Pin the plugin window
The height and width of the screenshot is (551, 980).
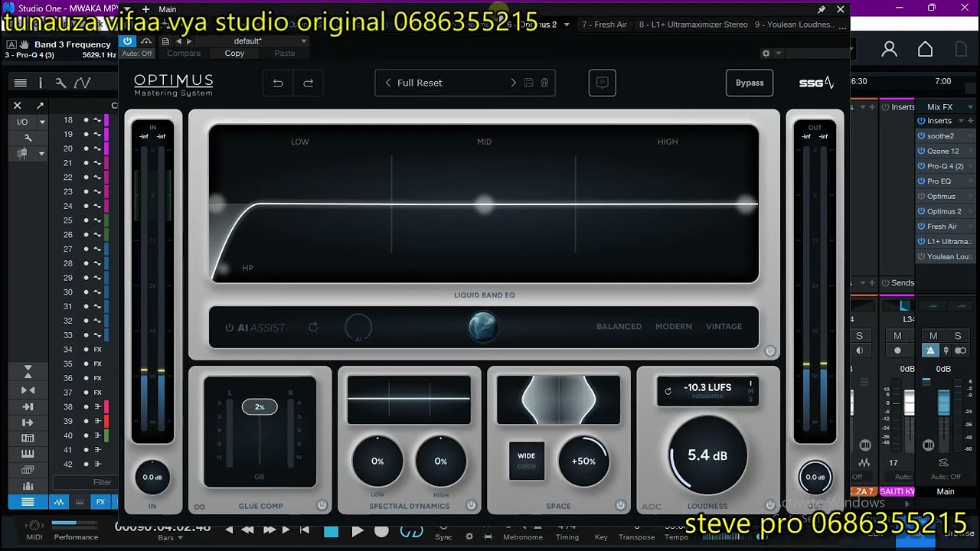(x=821, y=9)
